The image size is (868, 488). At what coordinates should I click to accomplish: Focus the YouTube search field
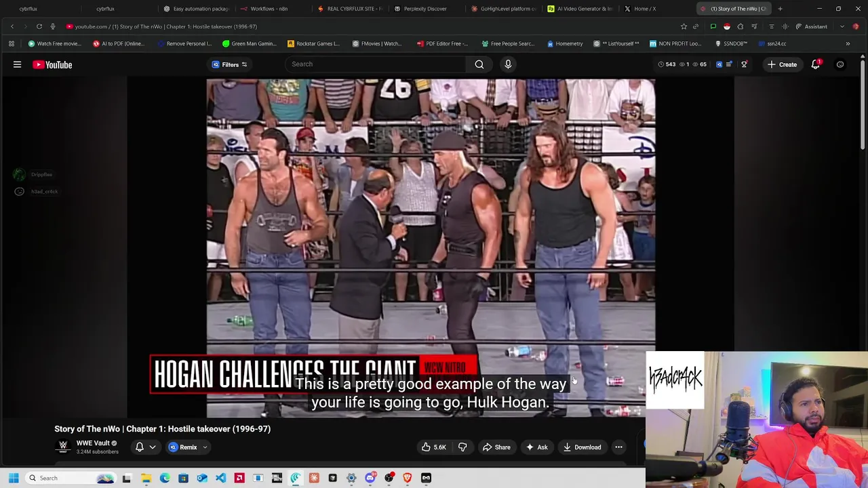375,64
